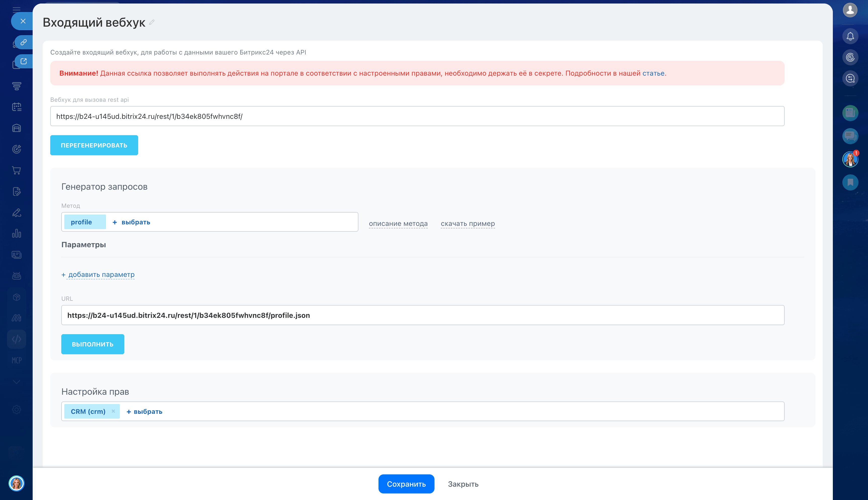Open the news feed icon in right panel

[850, 113]
